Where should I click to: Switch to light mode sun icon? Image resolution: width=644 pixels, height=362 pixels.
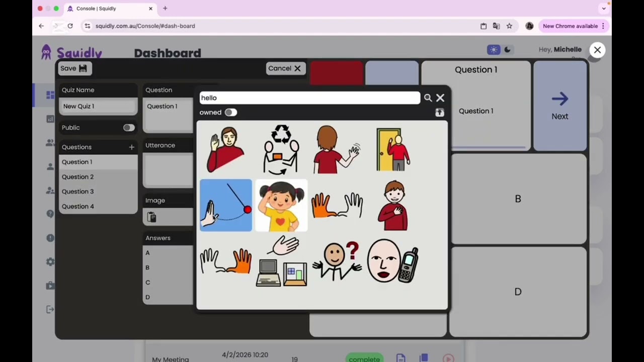[494, 49]
